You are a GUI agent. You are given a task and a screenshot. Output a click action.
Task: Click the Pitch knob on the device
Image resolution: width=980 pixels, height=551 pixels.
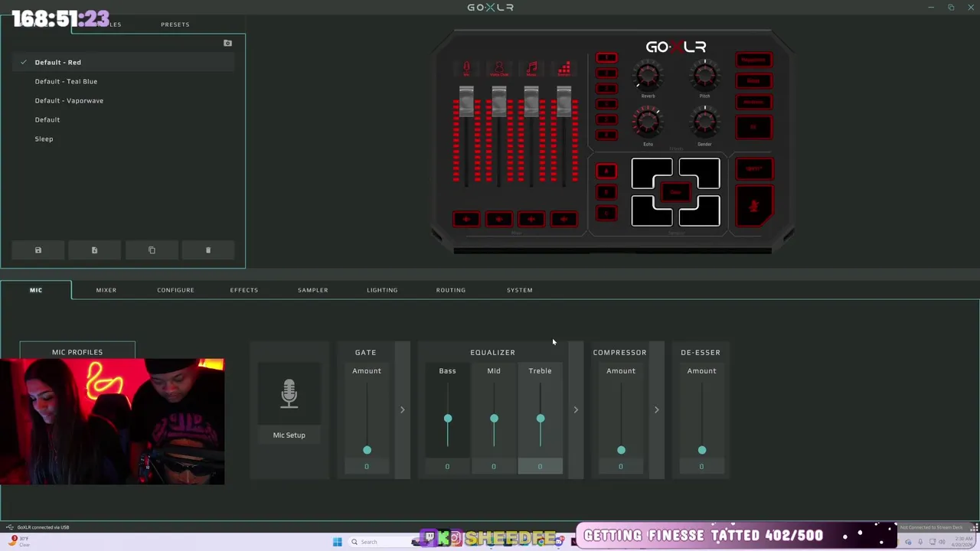tap(704, 75)
